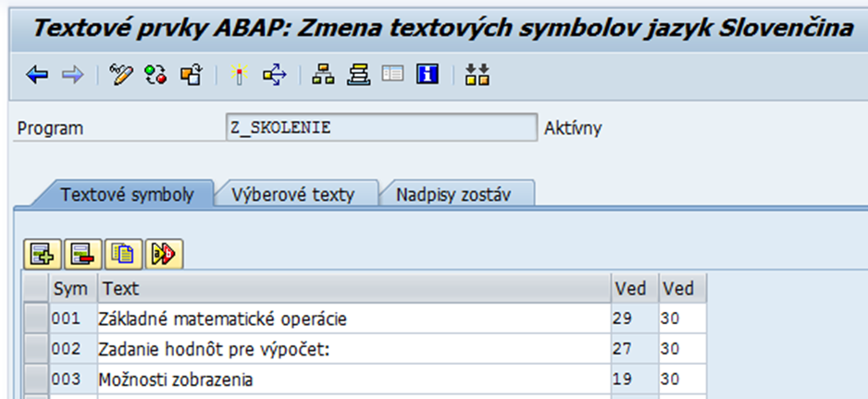The height and width of the screenshot is (399, 868).
Task: Click the select-all corner cell of the table
Action: 36,288
